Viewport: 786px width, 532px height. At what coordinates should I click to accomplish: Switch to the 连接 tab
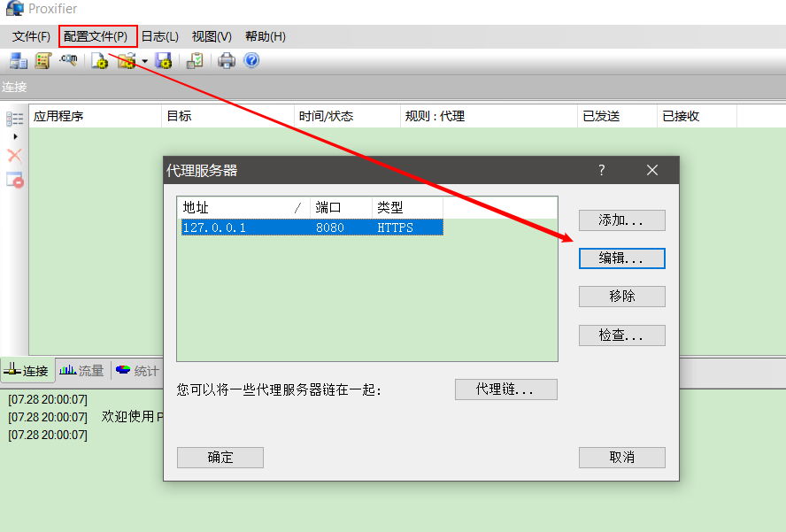tap(27, 371)
